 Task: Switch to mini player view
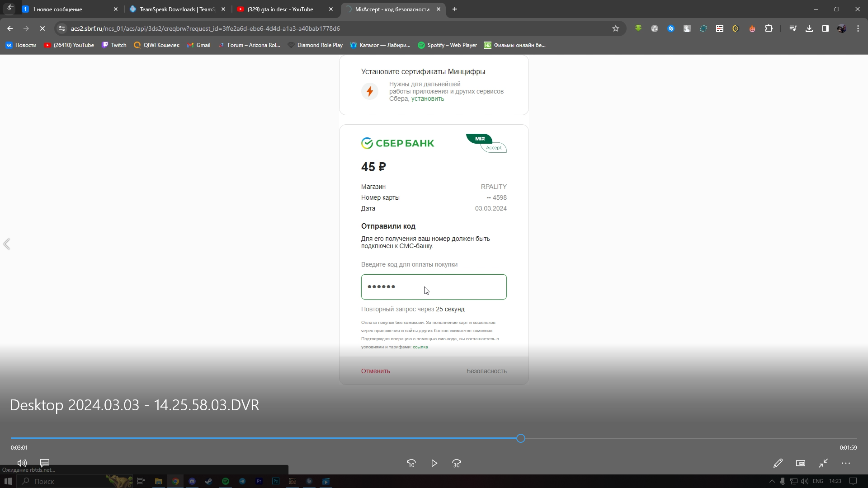click(x=800, y=463)
